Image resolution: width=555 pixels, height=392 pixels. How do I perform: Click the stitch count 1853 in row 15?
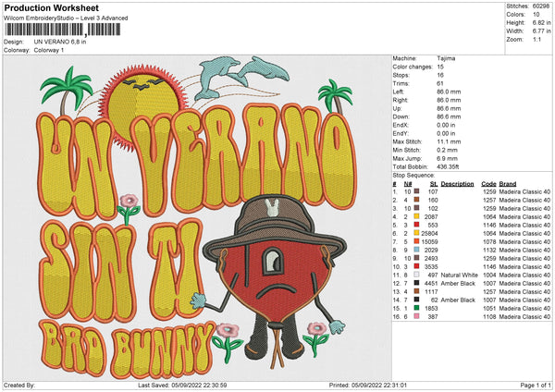tap(431, 309)
